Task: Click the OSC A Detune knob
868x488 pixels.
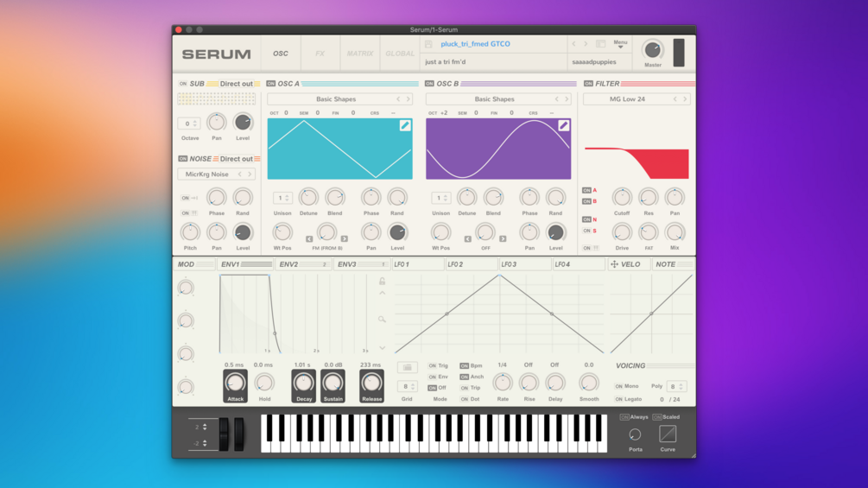Action: click(x=308, y=198)
